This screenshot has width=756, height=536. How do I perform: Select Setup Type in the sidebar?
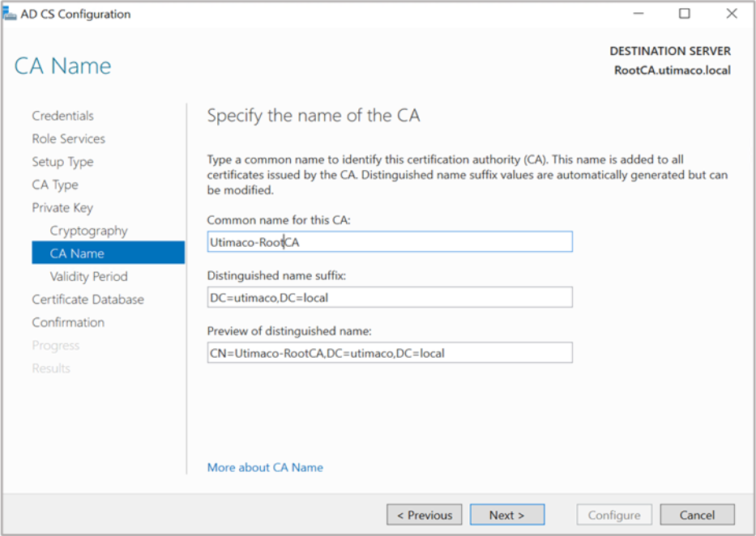pyautogui.click(x=62, y=162)
